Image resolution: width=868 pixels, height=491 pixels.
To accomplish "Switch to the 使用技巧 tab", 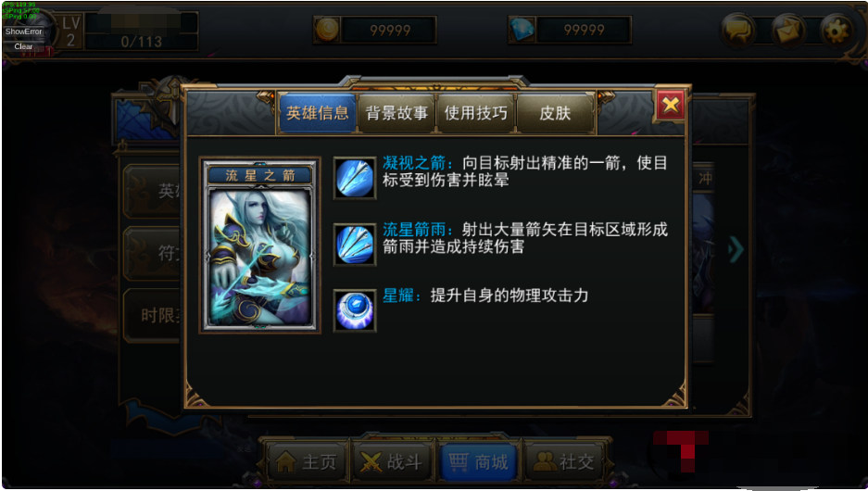I will point(476,113).
